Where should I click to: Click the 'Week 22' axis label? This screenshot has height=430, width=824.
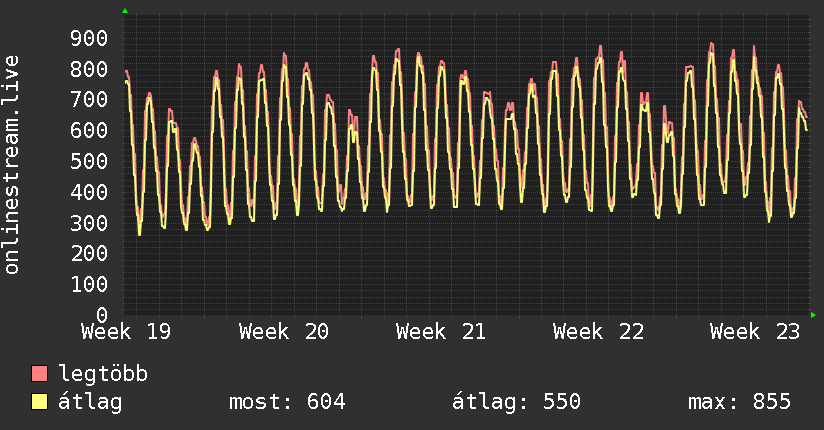[x=598, y=332]
